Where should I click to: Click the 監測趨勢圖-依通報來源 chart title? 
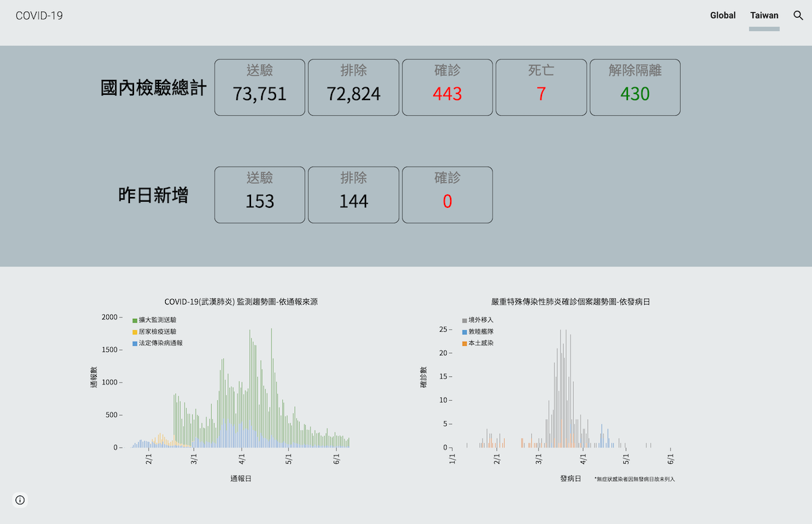click(241, 302)
